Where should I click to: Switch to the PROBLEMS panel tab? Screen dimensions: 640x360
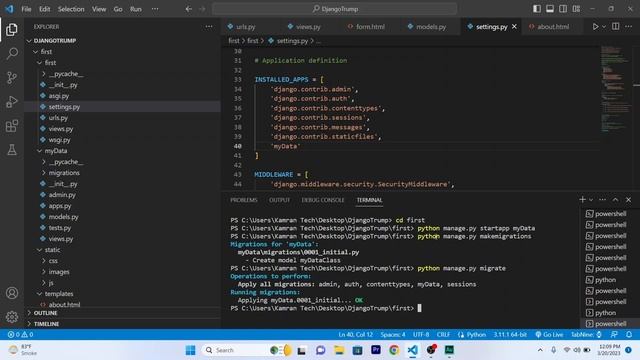pos(244,200)
